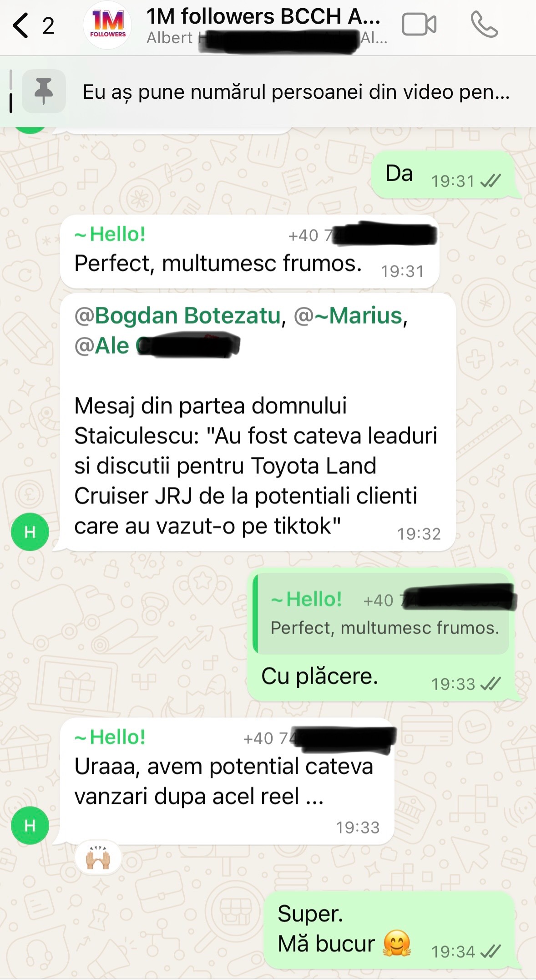Screen dimensions: 536x980
Task: Tap the green H avatar beside Staiculescu message
Action: [x=30, y=532]
